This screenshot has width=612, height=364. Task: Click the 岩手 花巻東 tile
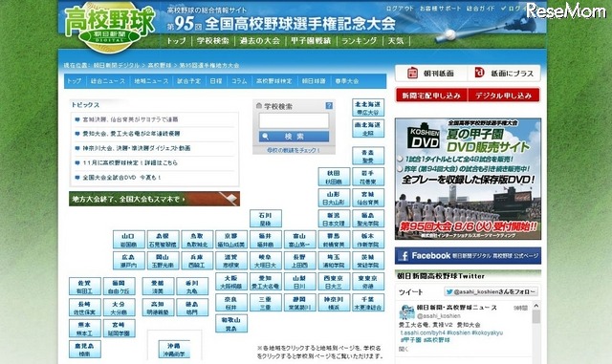point(368,177)
